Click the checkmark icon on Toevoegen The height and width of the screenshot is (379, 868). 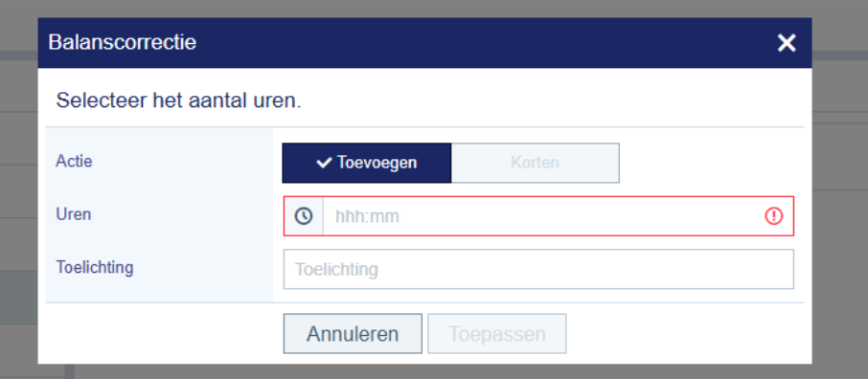(x=324, y=163)
